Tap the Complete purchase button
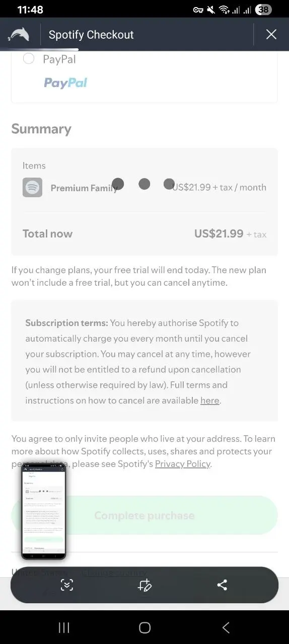 click(x=144, y=515)
